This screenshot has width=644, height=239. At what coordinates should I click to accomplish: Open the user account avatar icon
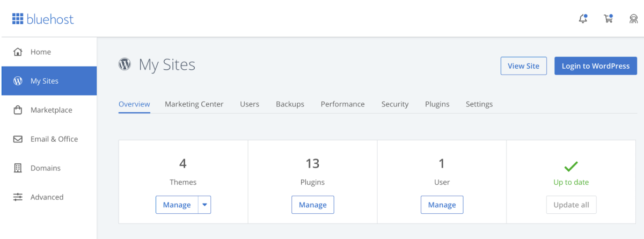[x=633, y=19]
